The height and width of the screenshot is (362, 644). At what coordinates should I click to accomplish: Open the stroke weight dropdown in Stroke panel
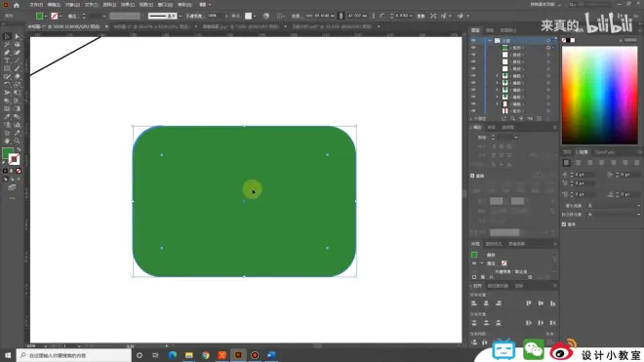coord(516,138)
